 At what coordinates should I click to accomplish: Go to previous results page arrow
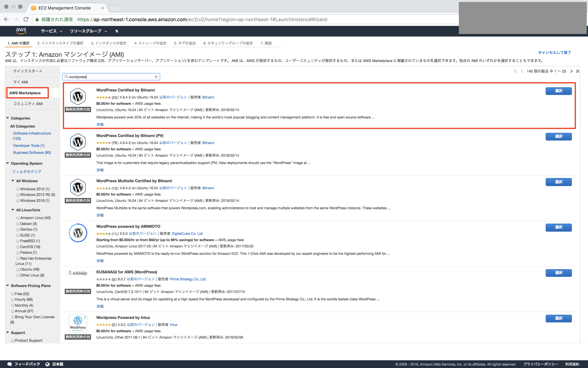point(522,71)
